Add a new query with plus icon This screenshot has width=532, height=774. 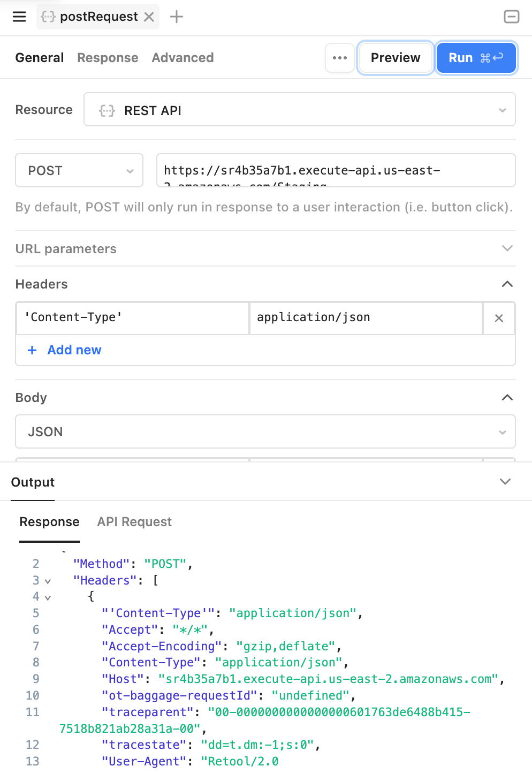pyautogui.click(x=177, y=17)
